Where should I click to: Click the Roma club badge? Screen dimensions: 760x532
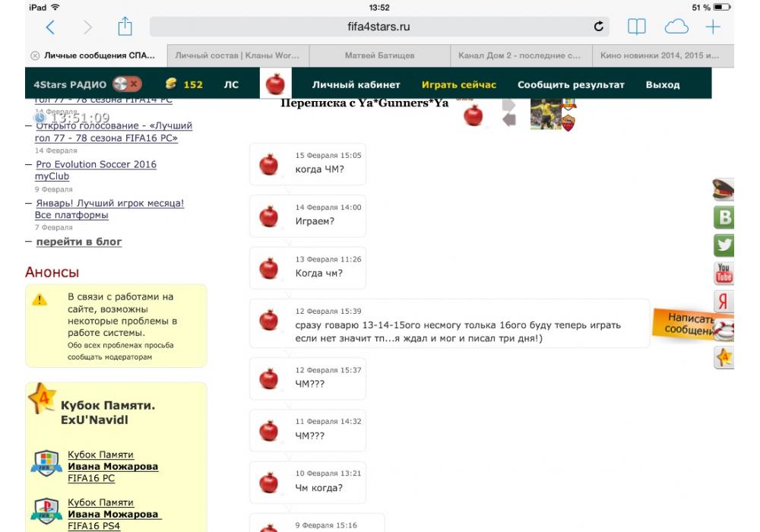[x=568, y=123]
